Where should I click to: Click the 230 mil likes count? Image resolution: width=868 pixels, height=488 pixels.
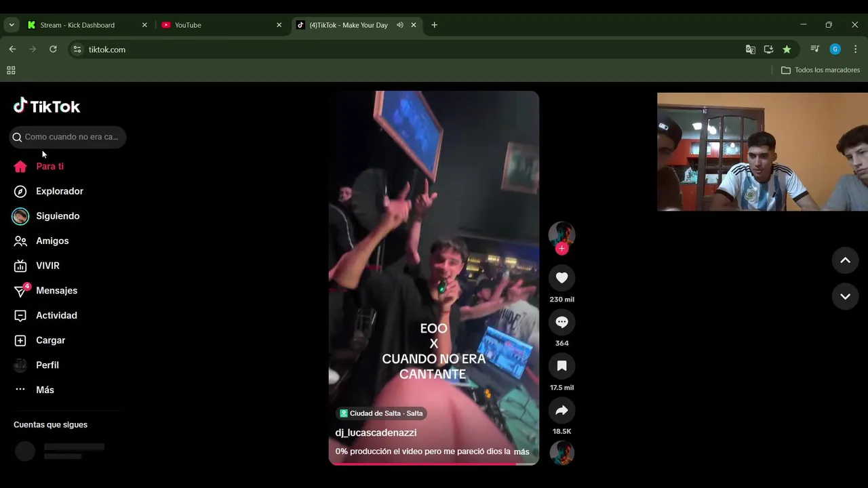click(x=561, y=300)
